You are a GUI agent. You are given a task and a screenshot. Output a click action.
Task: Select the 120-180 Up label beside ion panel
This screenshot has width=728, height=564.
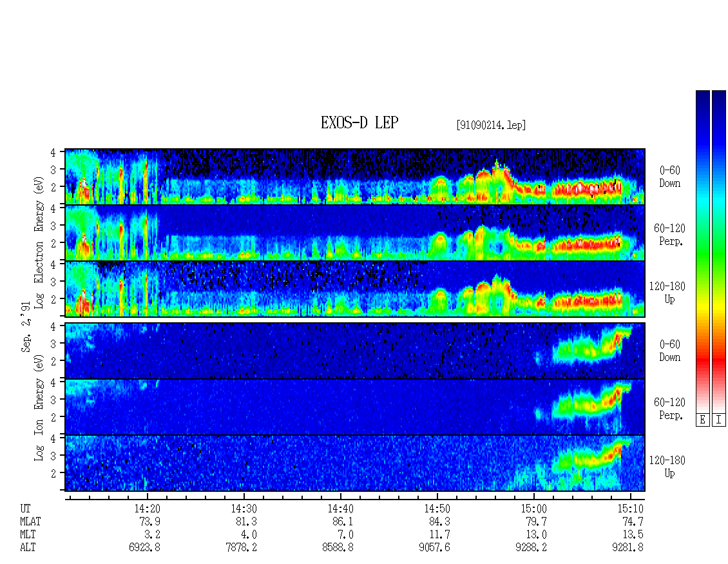pyautogui.click(x=667, y=467)
